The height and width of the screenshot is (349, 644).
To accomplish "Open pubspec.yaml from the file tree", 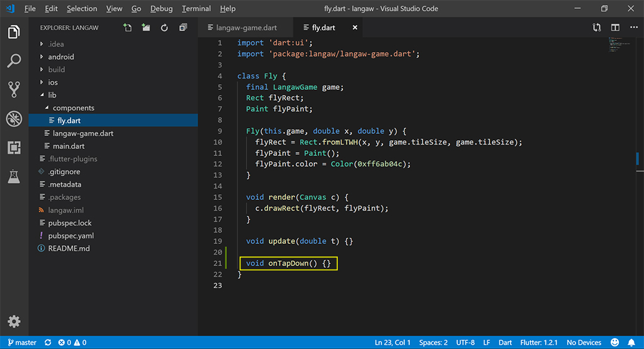I will [70, 236].
